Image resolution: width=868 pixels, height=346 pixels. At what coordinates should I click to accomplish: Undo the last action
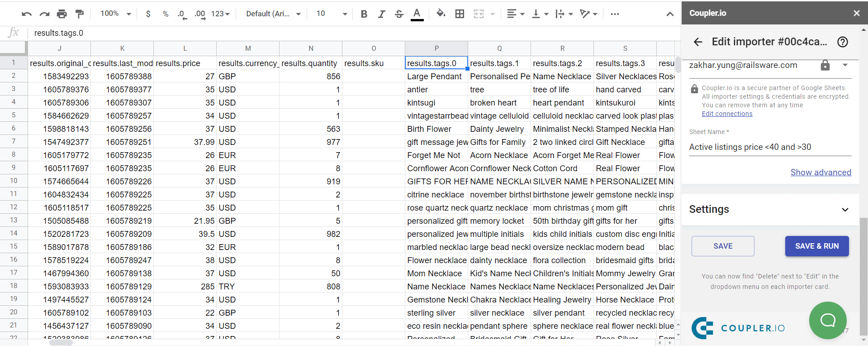coord(27,14)
